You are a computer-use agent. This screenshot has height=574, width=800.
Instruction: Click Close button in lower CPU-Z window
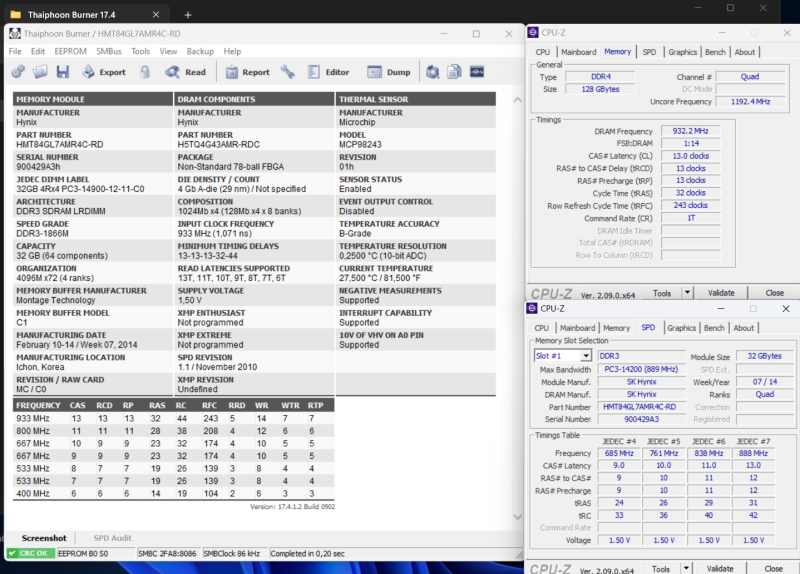[x=773, y=568]
